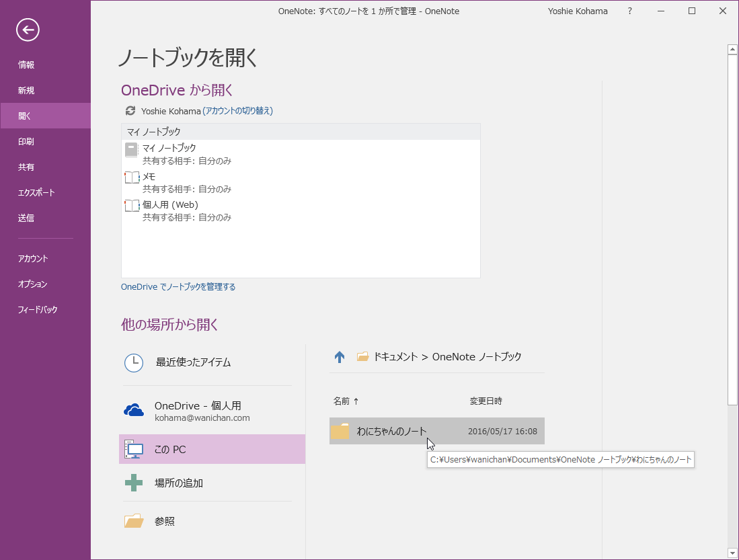Select the 開く menu item
The width and height of the screenshot is (739, 560).
pyautogui.click(x=45, y=116)
